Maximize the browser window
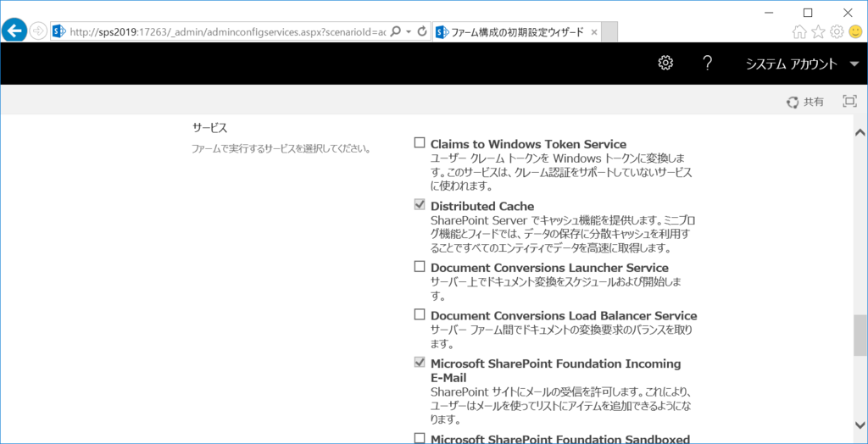Screen dimensions: 868x444 coord(808,12)
